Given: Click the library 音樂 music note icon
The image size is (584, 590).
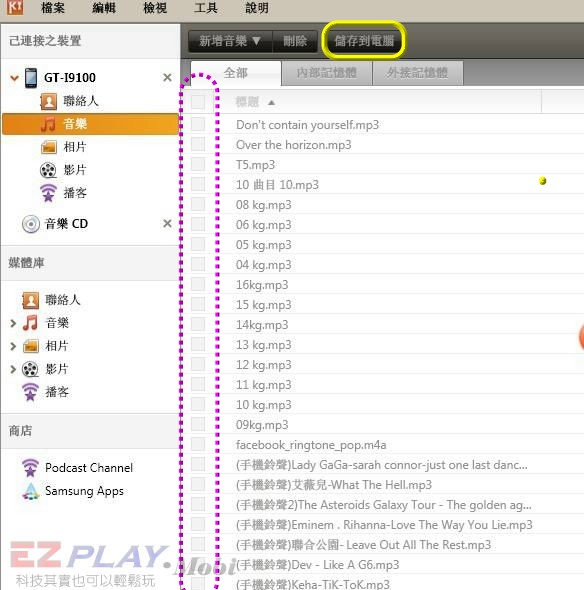Looking at the screenshot, I should tap(30, 323).
